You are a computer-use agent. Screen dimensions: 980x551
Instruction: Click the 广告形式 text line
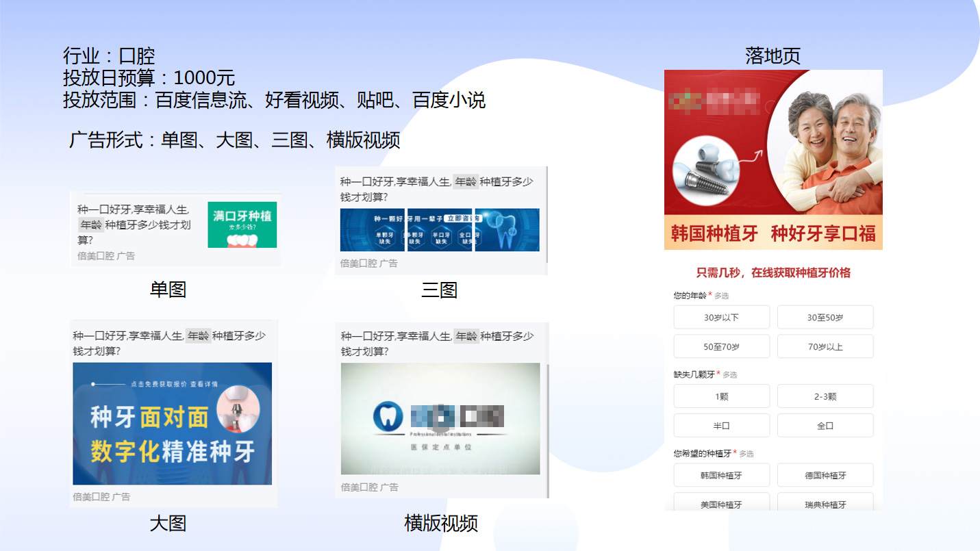(234, 140)
